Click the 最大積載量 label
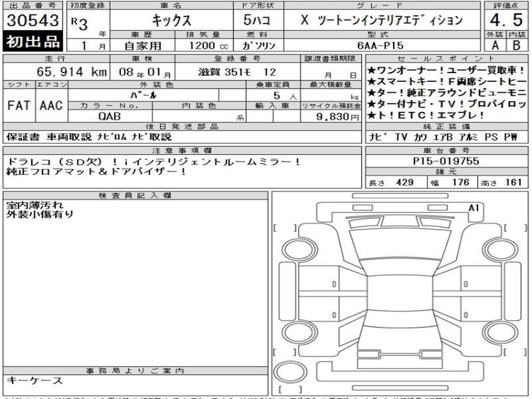The width and height of the screenshot is (532, 399). (x=331, y=84)
